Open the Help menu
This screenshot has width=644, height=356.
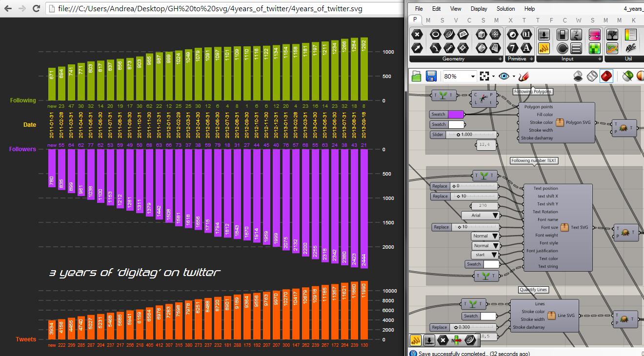click(x=529, y=9)
